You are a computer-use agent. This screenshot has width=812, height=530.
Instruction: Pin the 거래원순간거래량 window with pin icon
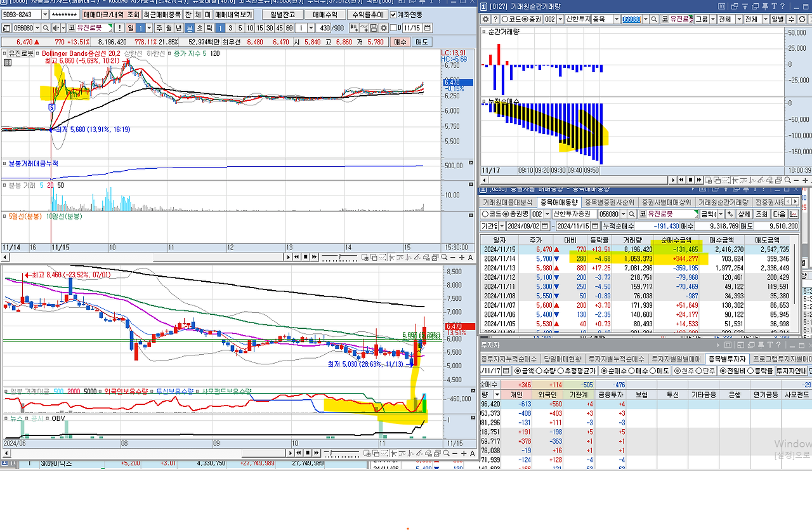click(x=765, y=6)
